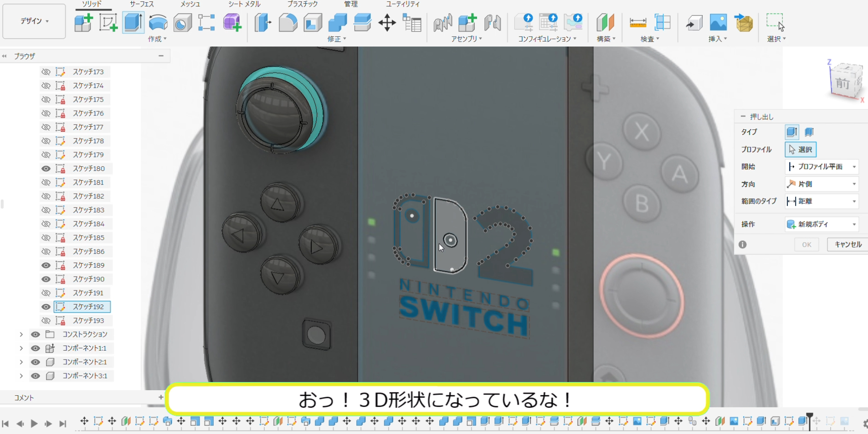Open the Change Parameters table icon

pos(412,22)
